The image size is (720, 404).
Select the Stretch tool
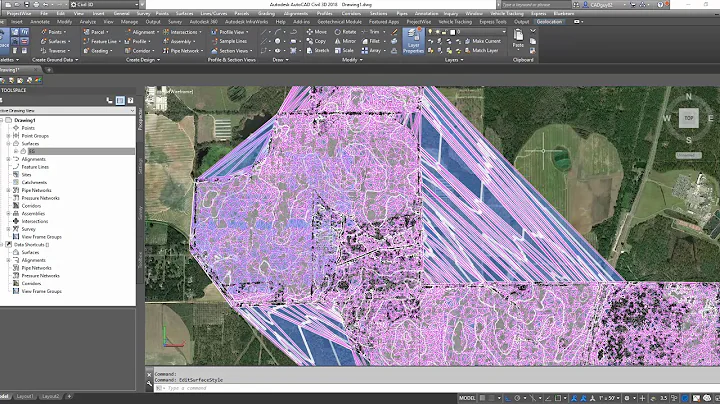(317, 50)
